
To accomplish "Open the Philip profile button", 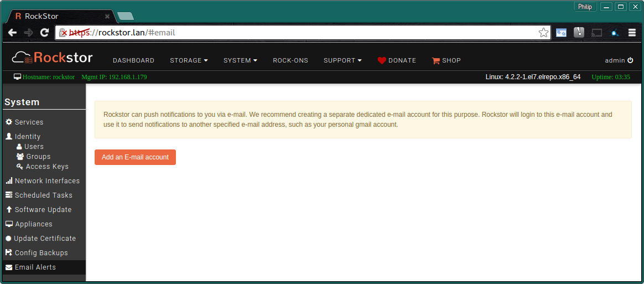I will [585, 7].
